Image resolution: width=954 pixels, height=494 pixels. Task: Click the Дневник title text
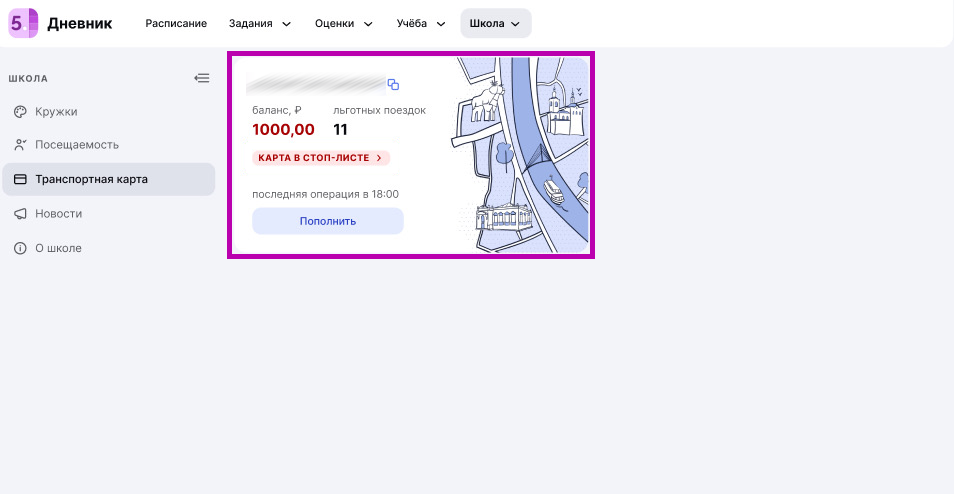[x=80, y=24]
